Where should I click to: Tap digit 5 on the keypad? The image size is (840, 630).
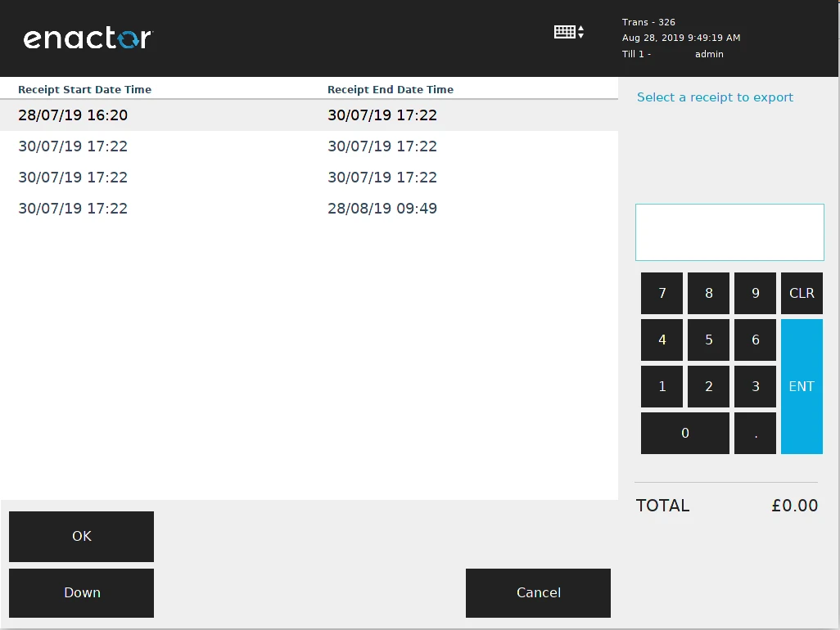tap(708, 340)
